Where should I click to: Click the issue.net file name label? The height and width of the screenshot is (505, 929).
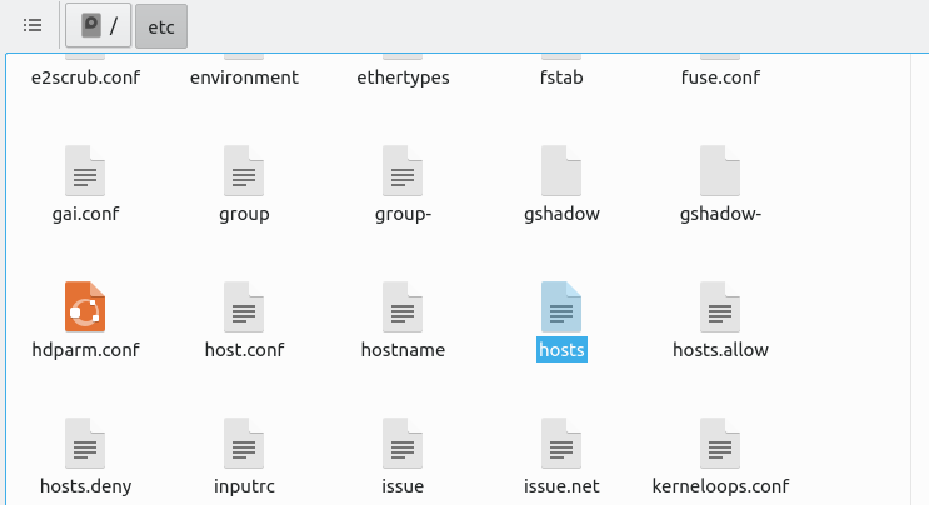pos(562,487)
